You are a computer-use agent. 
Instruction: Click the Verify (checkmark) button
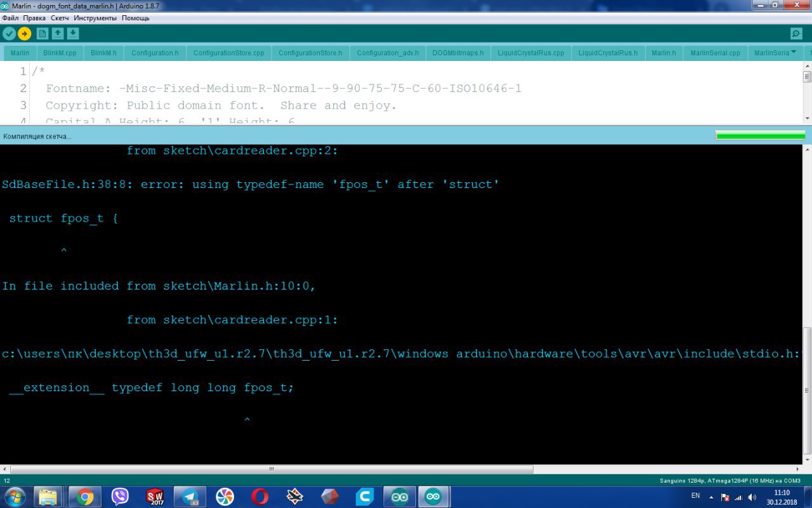click(10, 34)
